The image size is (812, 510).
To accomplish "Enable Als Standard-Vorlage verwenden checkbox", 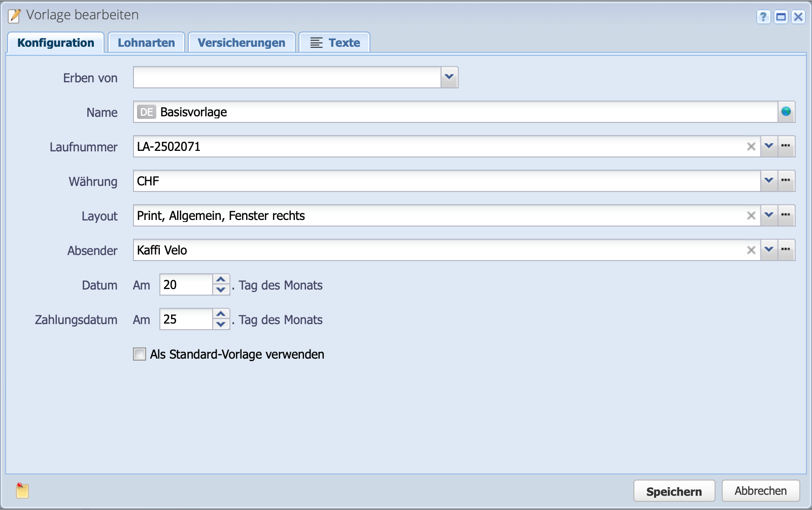I will 140,354.
